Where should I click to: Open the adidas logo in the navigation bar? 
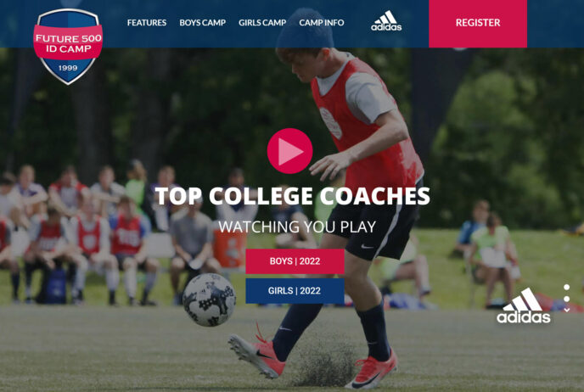386,21
